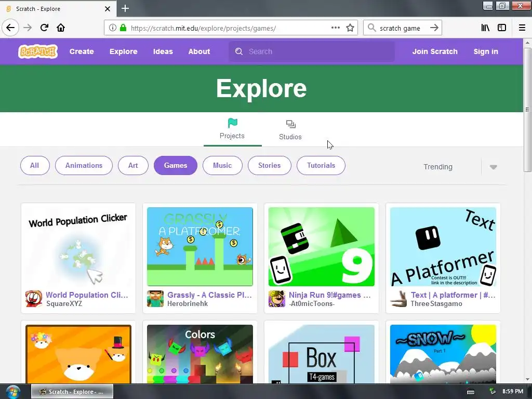Viewport: 532px width, 399px height.
Task: Select the All category filter
Action: (x=35, y=166)
